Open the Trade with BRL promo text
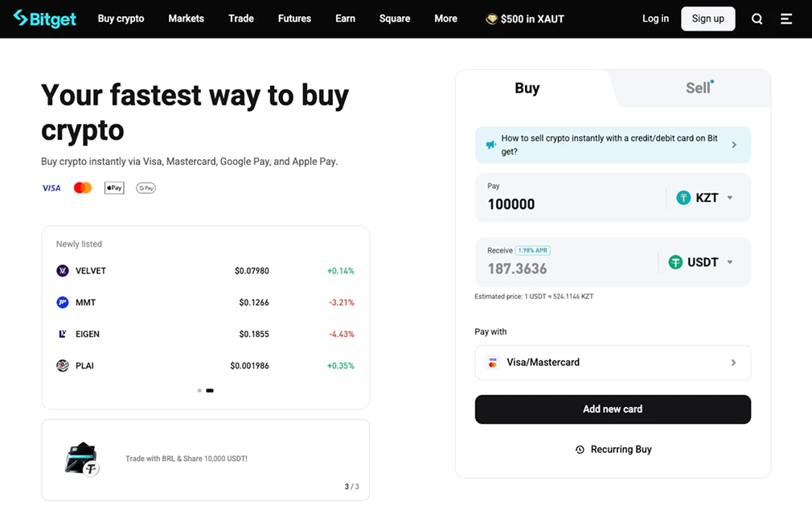The image size is (812, 522). pos(187,458)
